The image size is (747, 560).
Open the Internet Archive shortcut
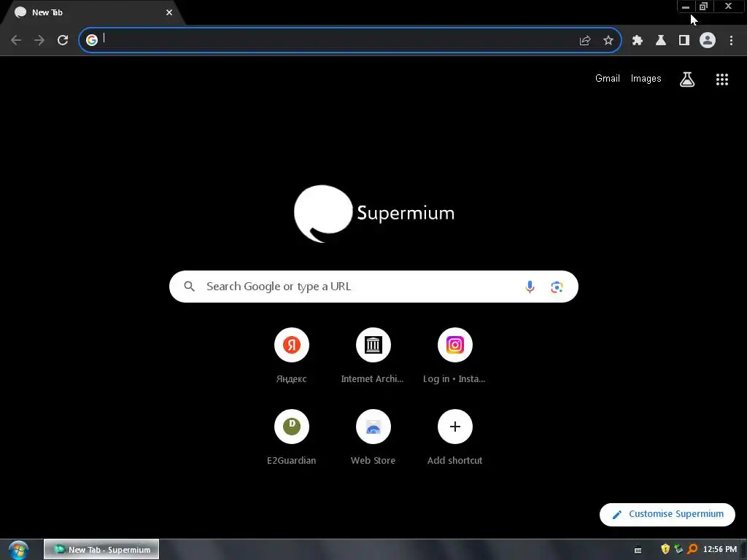(x=373, y=355)
